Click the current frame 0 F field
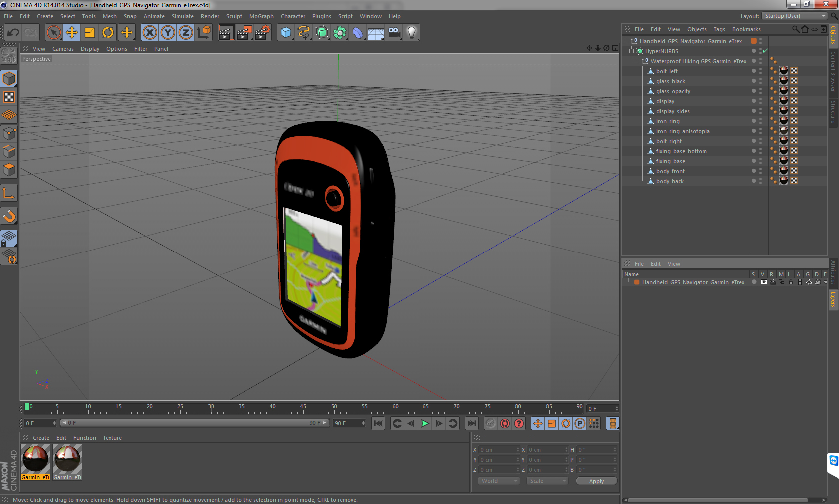 [x=41, y=423]
